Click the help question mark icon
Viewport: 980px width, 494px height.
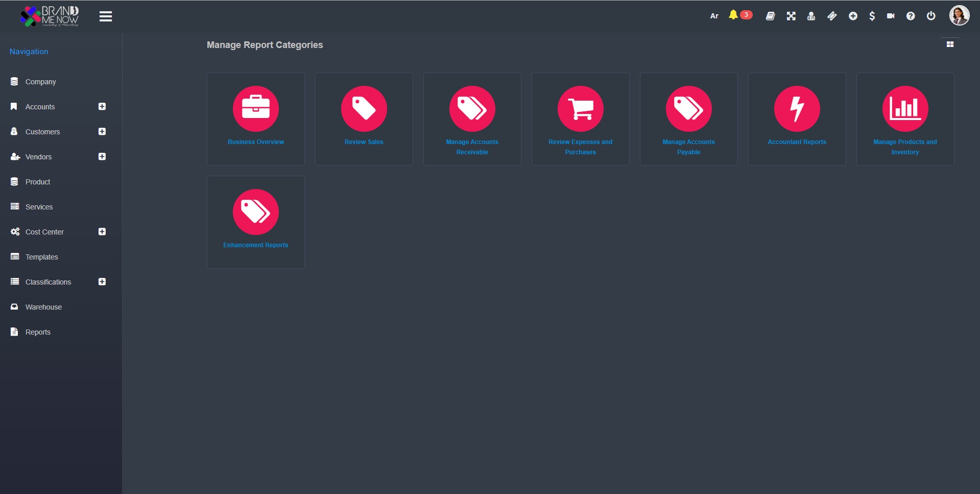pos(911,16)
